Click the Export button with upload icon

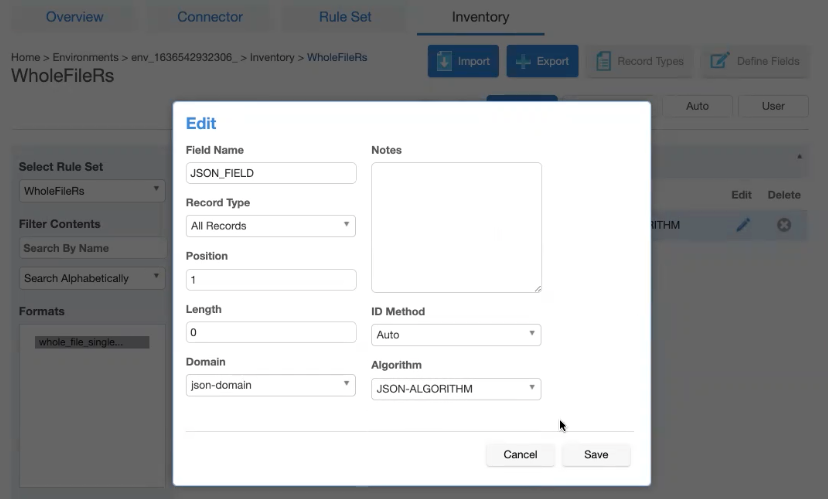(x=542, y=61)
